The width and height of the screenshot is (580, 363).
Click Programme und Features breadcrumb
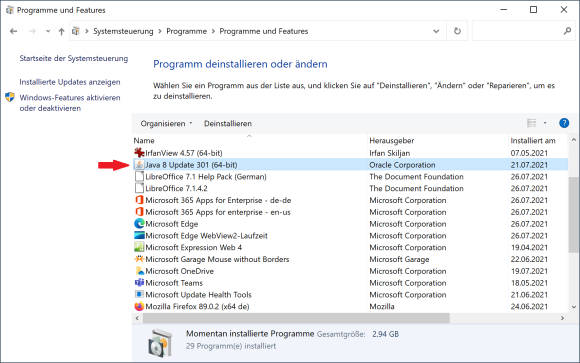[264, 31]
